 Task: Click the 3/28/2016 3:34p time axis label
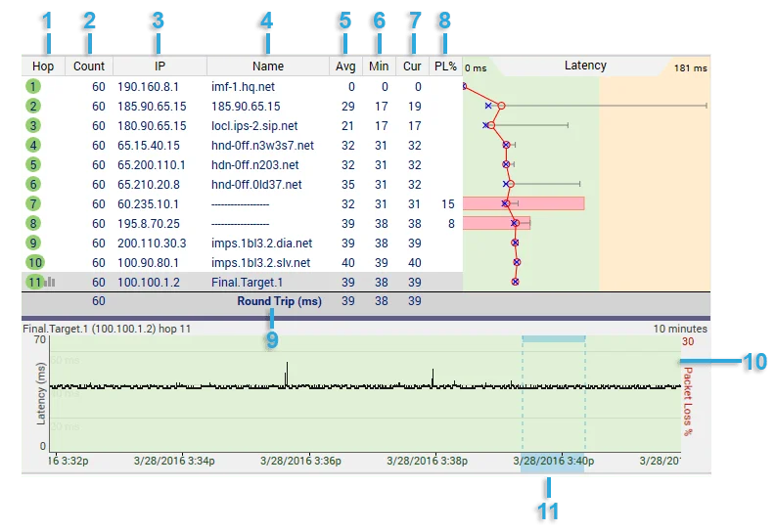174,461
